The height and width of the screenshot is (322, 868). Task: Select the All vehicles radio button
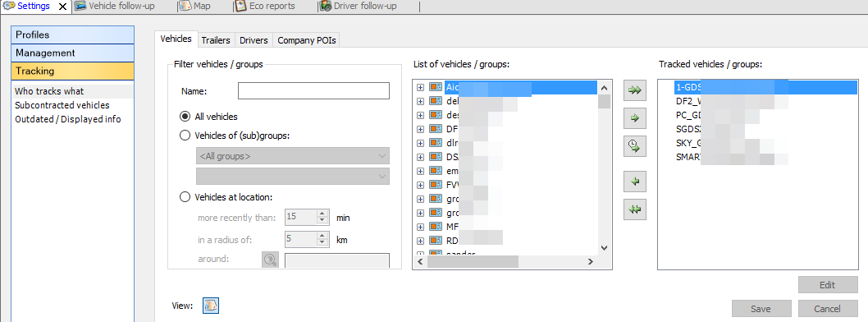coord(185,117)
